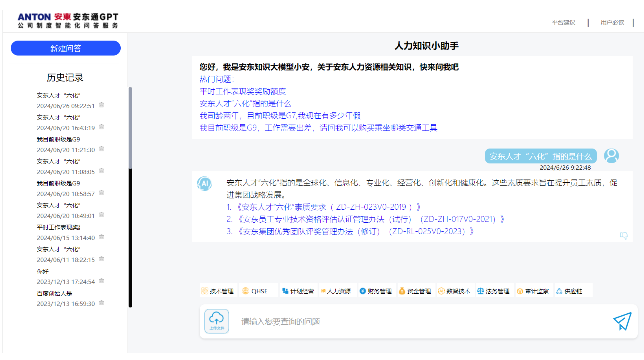
Task: Click the AI assistant avatar icon
Action: [205, 184]
